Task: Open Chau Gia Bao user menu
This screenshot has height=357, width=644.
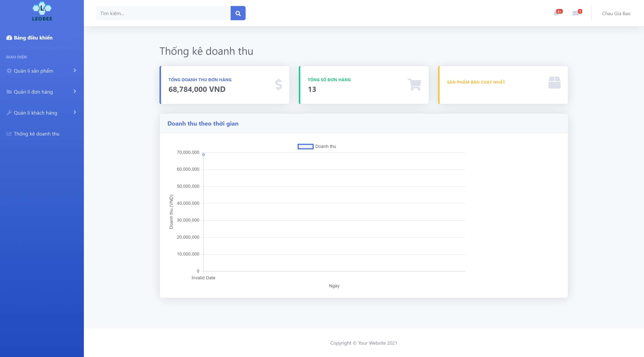Action: [616, 14]
